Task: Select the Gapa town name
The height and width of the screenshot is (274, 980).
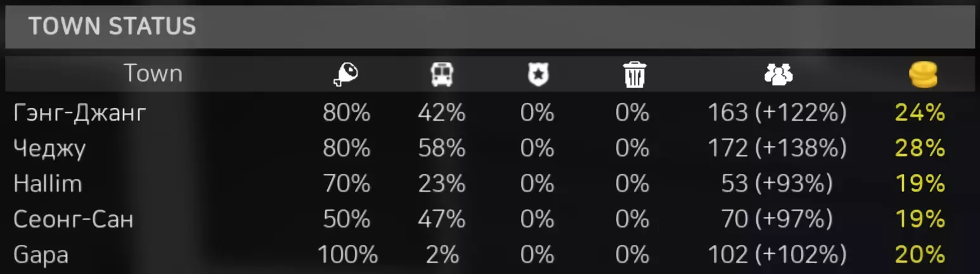Action: click(41, 255)
